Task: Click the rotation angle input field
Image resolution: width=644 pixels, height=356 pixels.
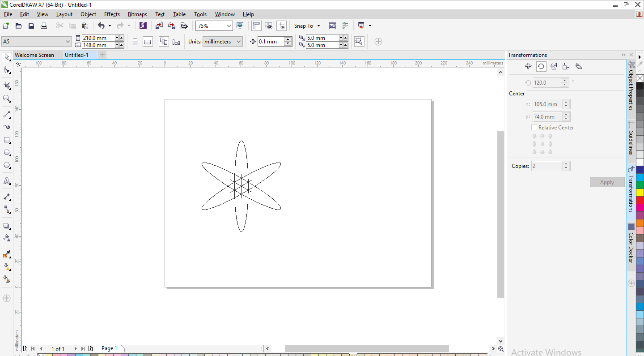Action: click(547, 83)
